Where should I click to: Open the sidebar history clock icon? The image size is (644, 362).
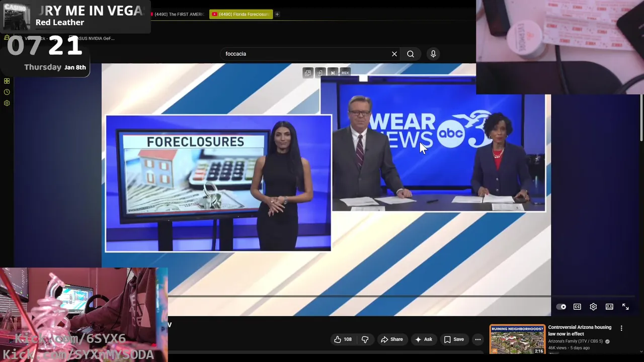pos(7,92)
